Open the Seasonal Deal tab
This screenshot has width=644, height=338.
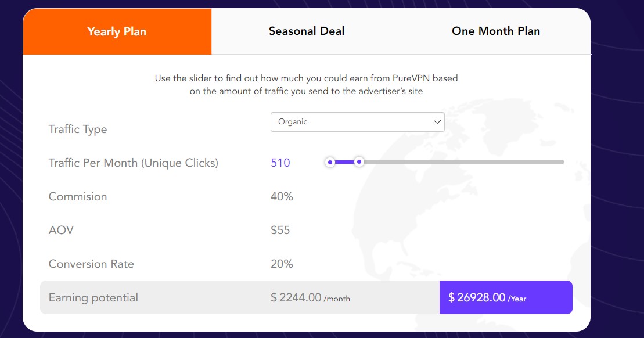(307, 31)
